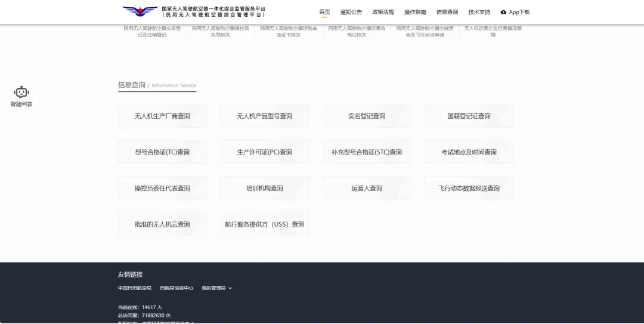This screenshot has height=324, width=644.
Task: Expand the 地区管理局 dropdown
Action: coord(217,288)
